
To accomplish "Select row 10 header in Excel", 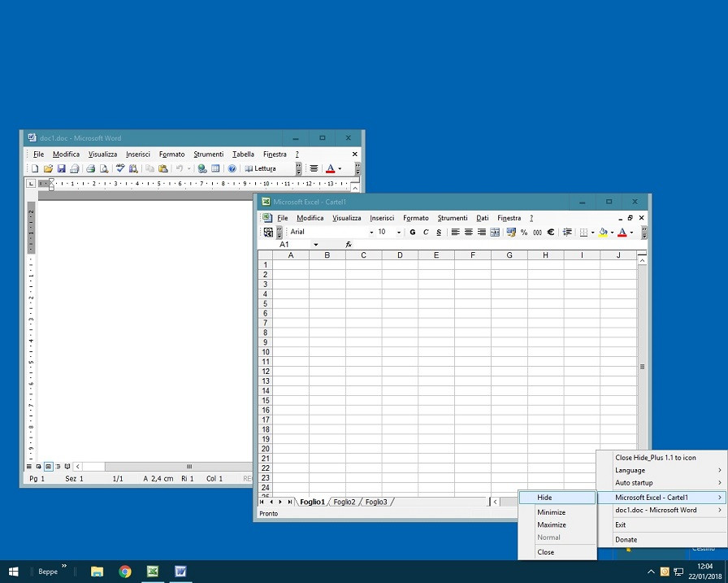I will pyautogui.click(x=265, y=352).
